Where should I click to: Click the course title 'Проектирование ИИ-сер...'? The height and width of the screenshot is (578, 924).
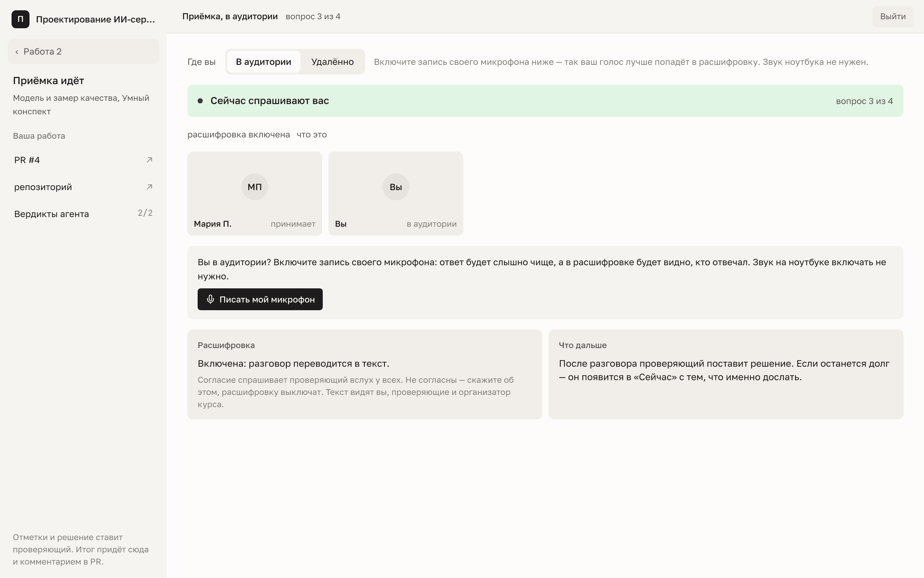pos(96,20)
